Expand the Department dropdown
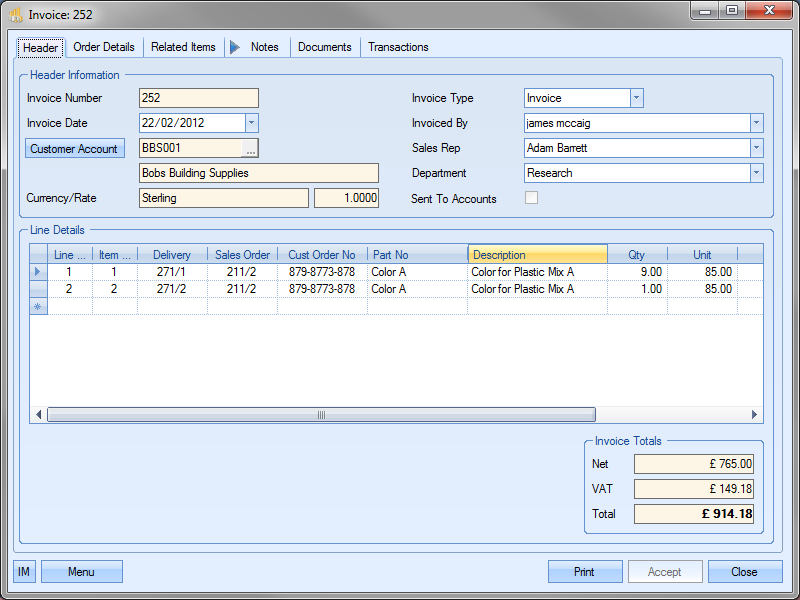 pyautogui.click(x=756, y=173)
